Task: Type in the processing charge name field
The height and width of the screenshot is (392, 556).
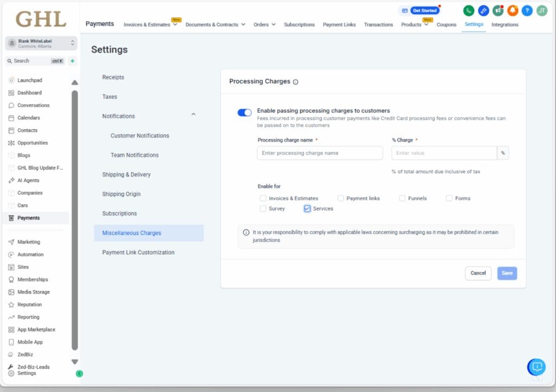Action: [x=319, y=153]
